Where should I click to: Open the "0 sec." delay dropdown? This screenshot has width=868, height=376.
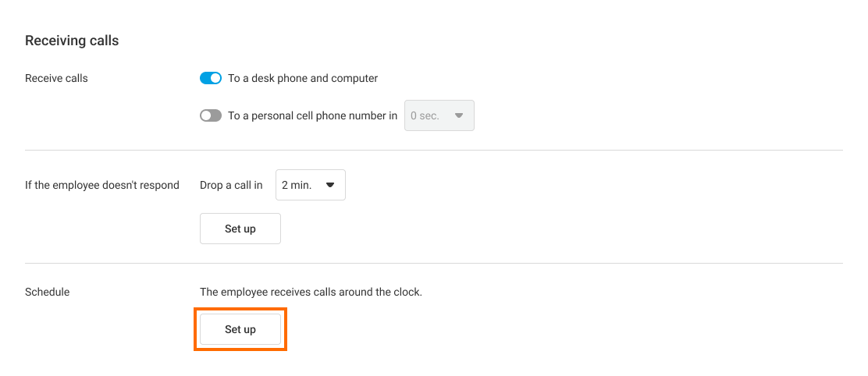(x=439, y=115)
